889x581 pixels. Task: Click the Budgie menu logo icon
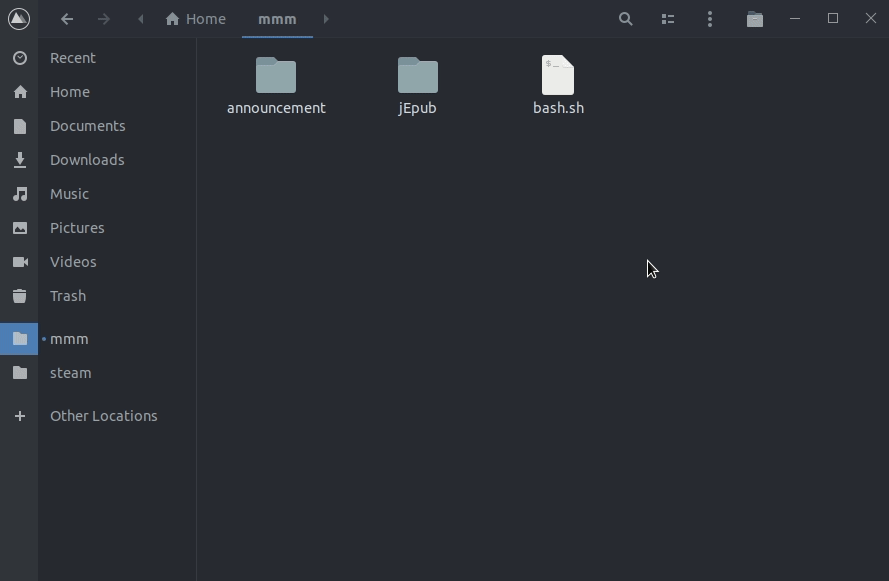(x=19, y=19)
